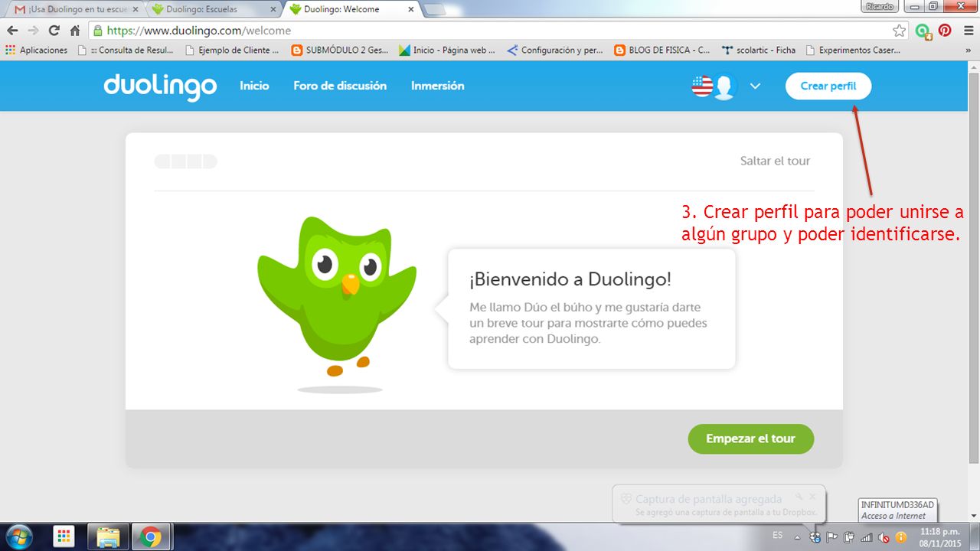Open Foro de discusión nav item

[340, 86]
